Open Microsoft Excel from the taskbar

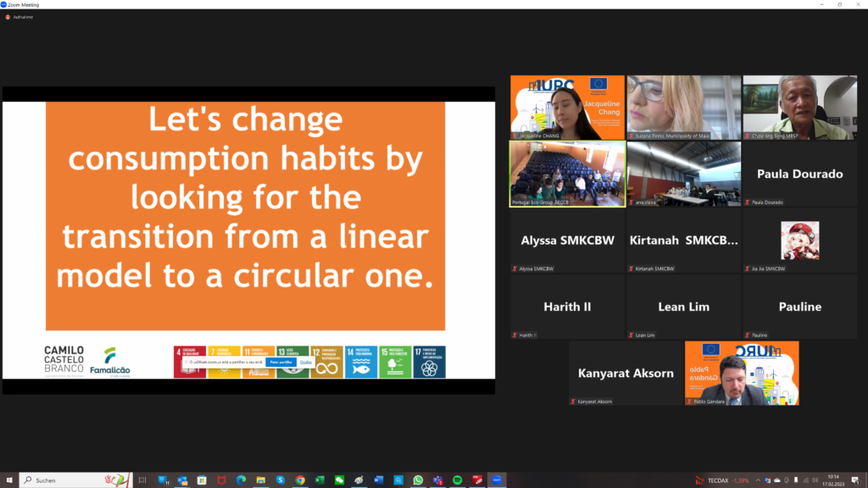(320, 480)
